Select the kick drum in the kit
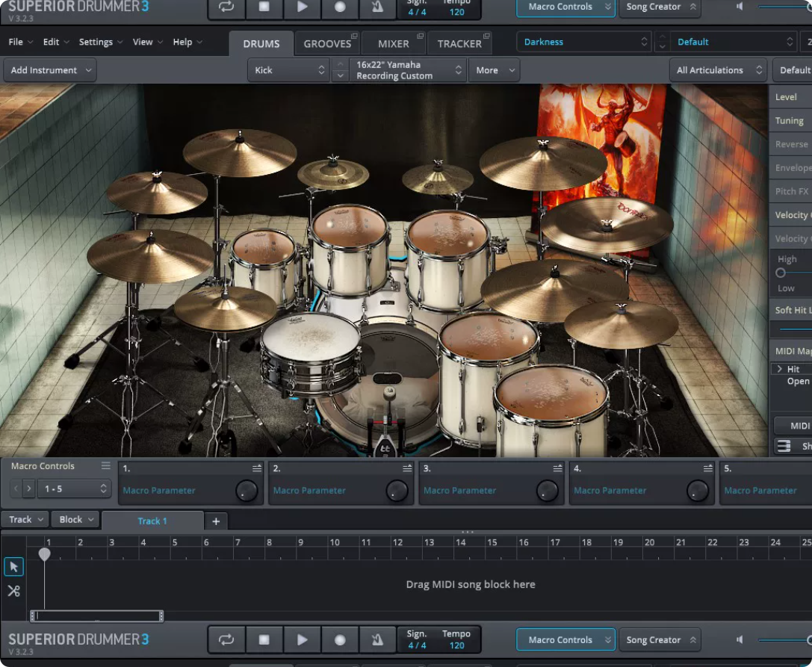This screenshot has height=667, width=812. tap(385, 386)
